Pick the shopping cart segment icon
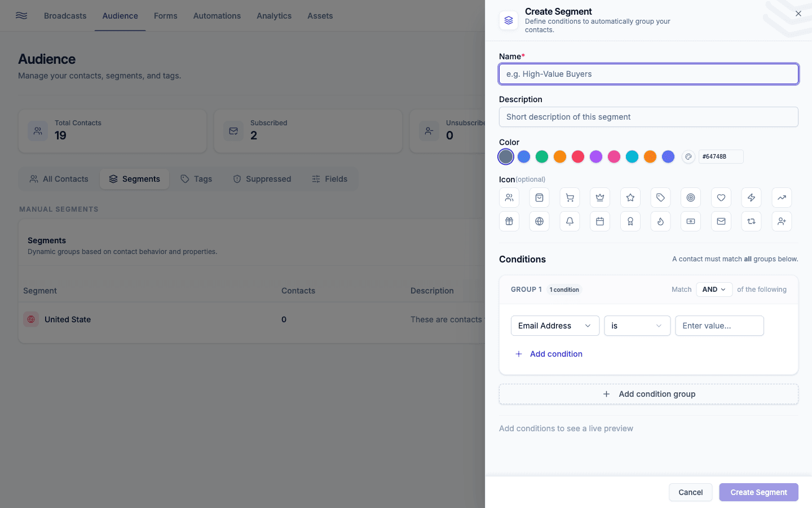812x508 pixels. point(570,198)
